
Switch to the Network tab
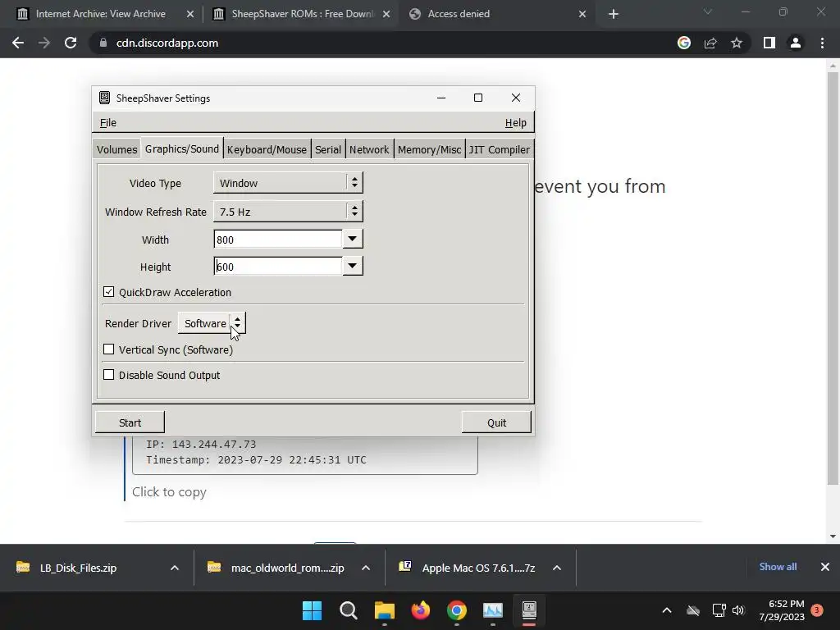click(369, 149)
